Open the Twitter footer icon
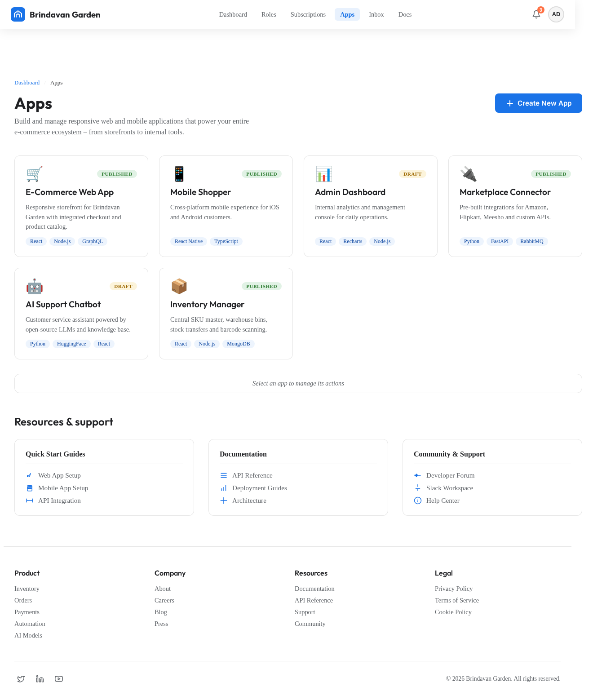593x700 pixels. 21,679
